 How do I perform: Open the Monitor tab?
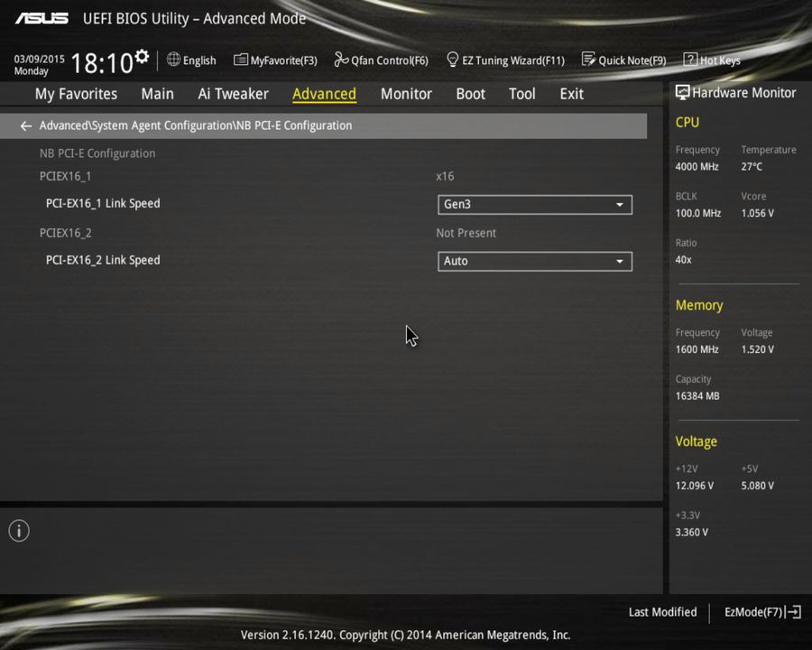[406, 93]
